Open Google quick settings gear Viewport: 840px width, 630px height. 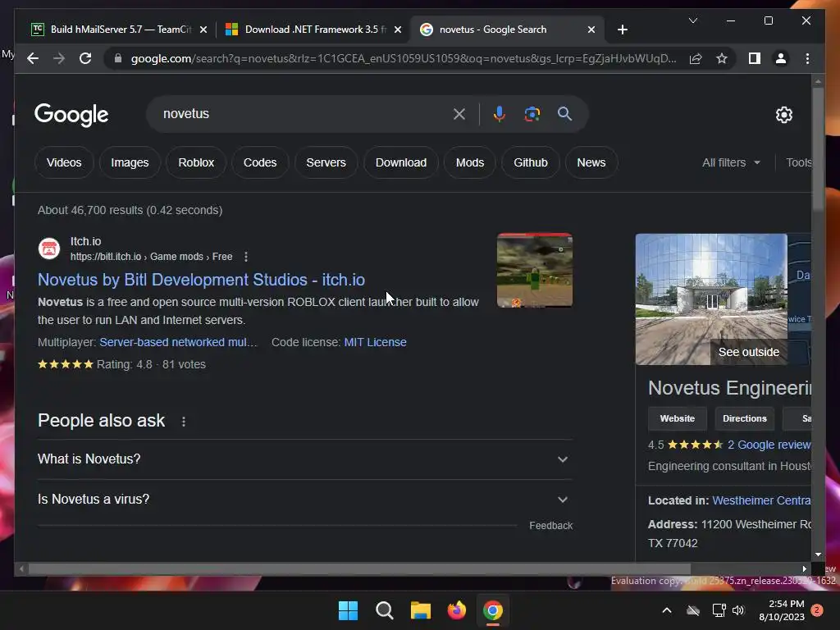pos(783,115)
